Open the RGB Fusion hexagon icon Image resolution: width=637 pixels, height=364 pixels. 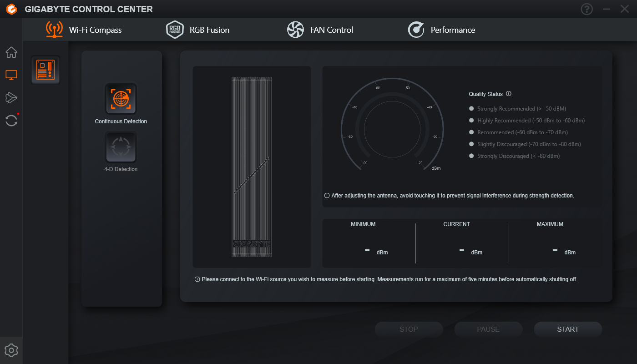coord(175,30)
